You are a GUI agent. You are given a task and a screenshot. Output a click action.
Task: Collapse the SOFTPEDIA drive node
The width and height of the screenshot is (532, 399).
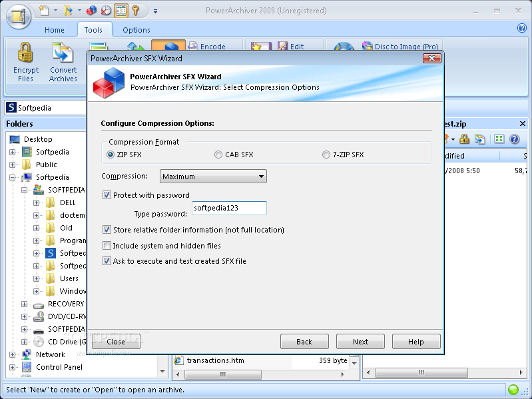[25, 190]
